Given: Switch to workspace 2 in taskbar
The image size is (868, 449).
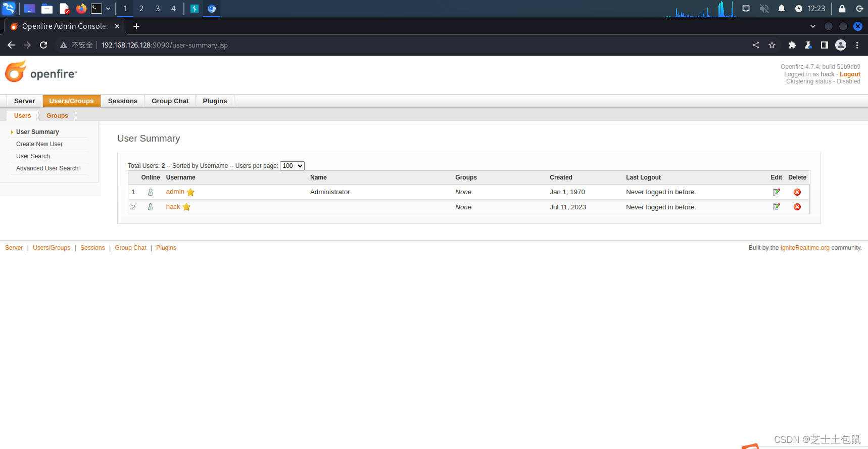Looking at the screenshot, I should coord(141,9).
